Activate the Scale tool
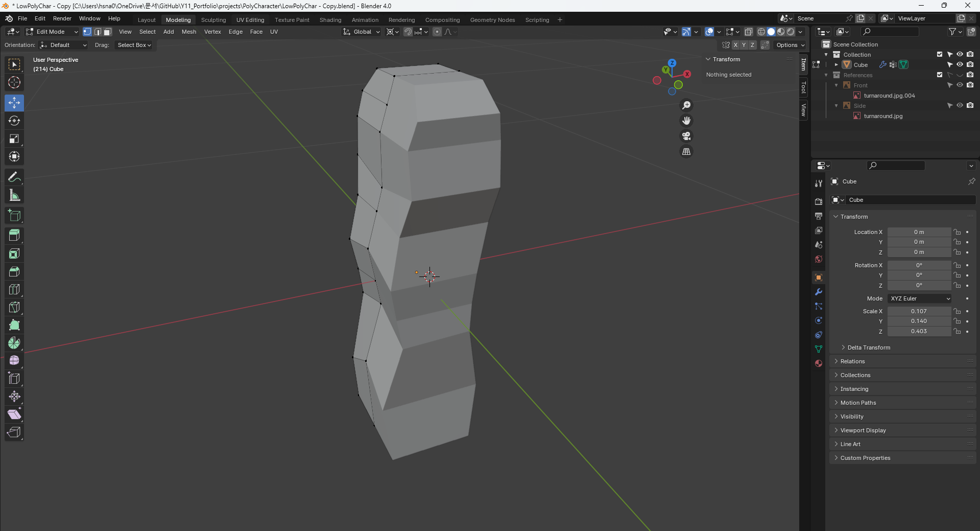980x531 pixels. (x=14, y=138)
